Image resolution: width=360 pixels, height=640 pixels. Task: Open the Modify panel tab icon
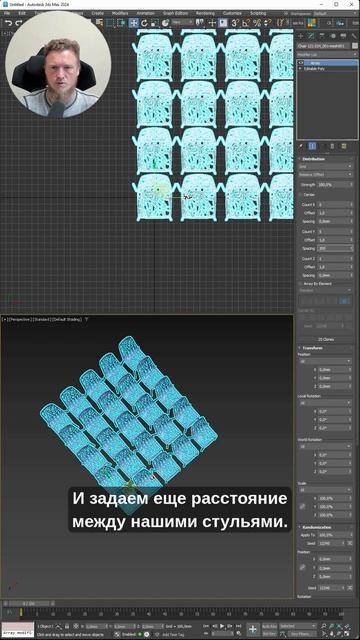(x=311, y=36)
